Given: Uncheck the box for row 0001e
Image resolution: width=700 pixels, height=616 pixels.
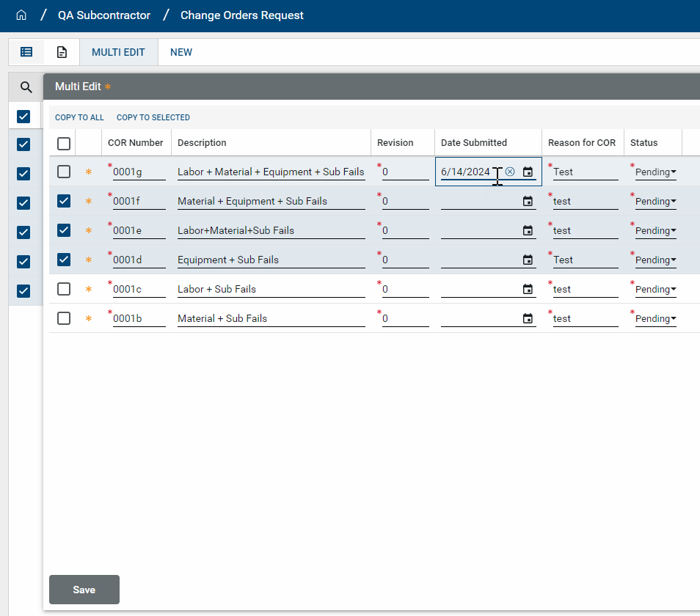Looking at the screenshot, I should click(x=64, y=230).
